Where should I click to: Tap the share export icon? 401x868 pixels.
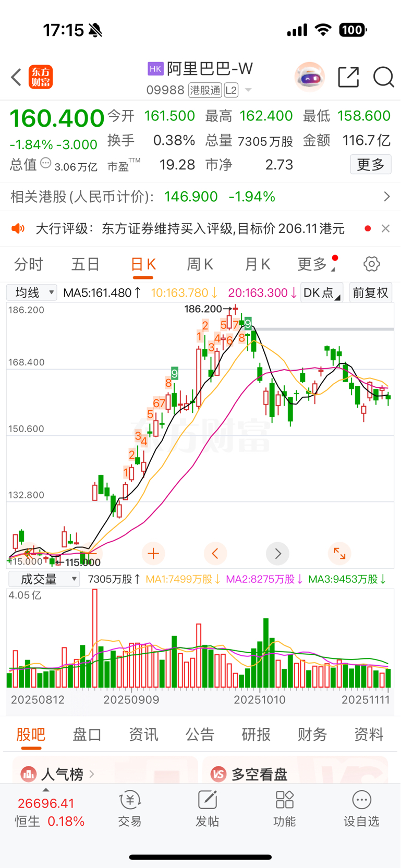tap(348, 77)
